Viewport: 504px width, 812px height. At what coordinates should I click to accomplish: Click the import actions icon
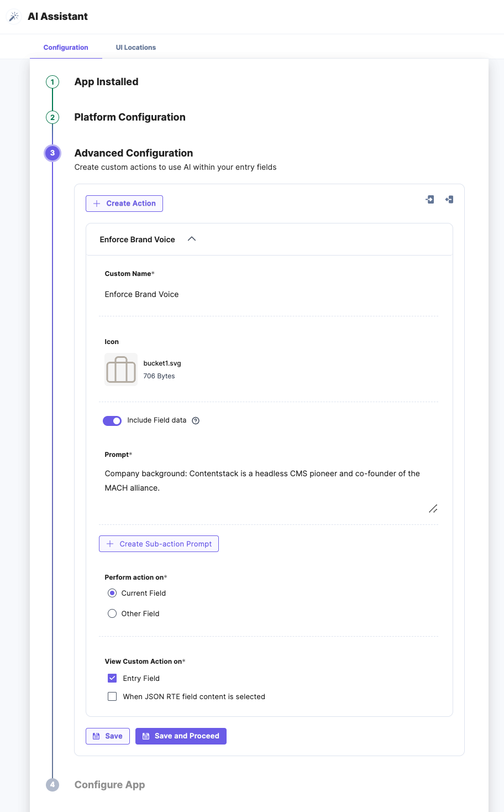click(430, 200)
